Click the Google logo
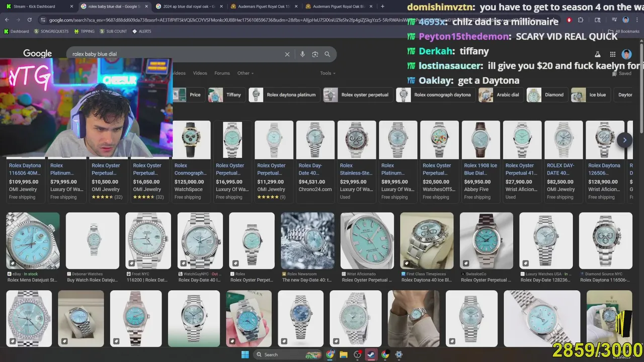Viewport: 644px width, 362px height. coord(37,54)
